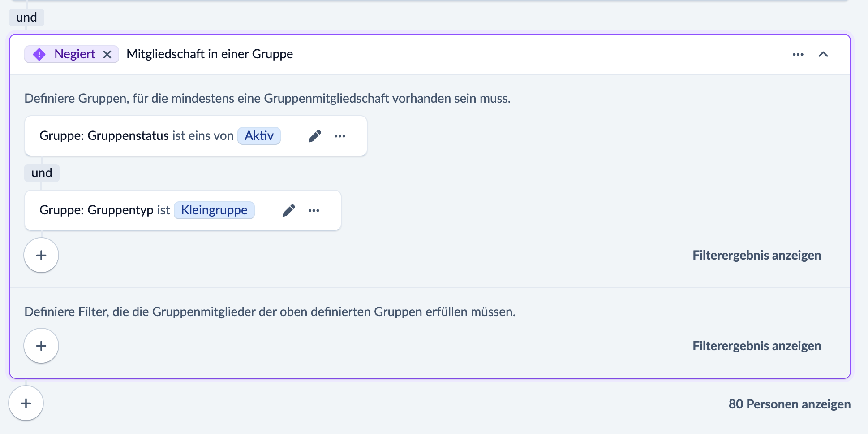
Task: Click the warning icon in the Negiert badge
Action: click(39, 54)
